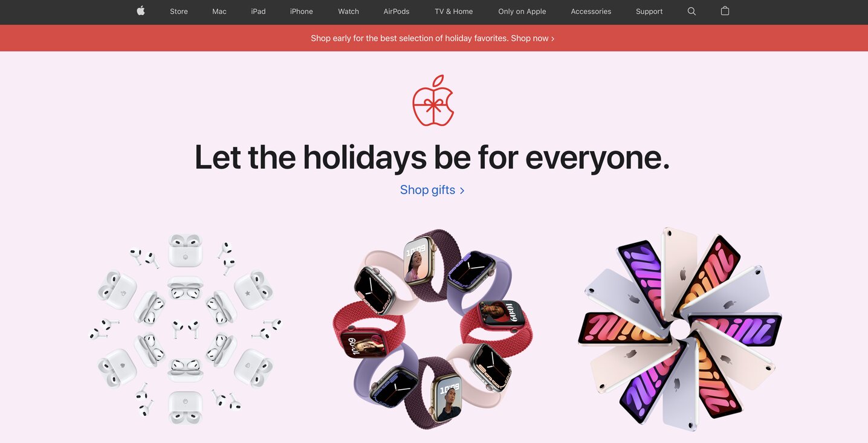Open the TV & Home section
Image resolution: width=868 pixels, height=443 pixels.
click(x=454, y=11)
